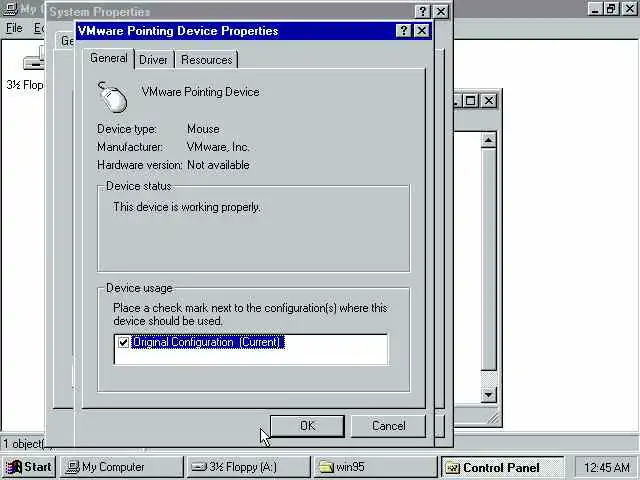Select the General tab
The image size is (640, 480).
click(109, 59)
